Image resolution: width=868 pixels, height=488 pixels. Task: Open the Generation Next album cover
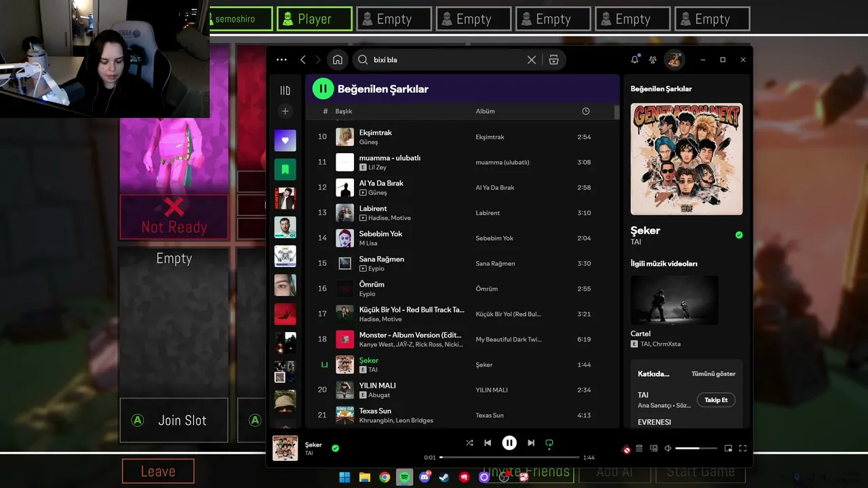pyautogui.click(x=686, y=159)
